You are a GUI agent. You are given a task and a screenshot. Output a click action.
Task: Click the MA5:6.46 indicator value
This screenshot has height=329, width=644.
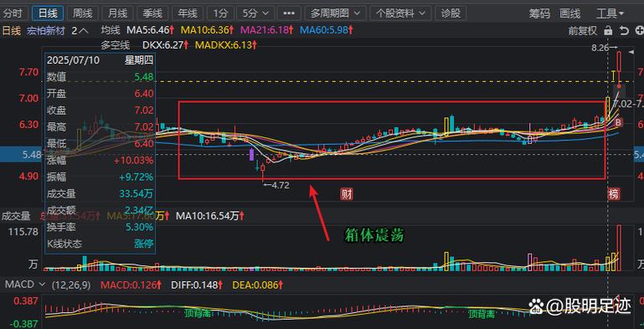151,30
